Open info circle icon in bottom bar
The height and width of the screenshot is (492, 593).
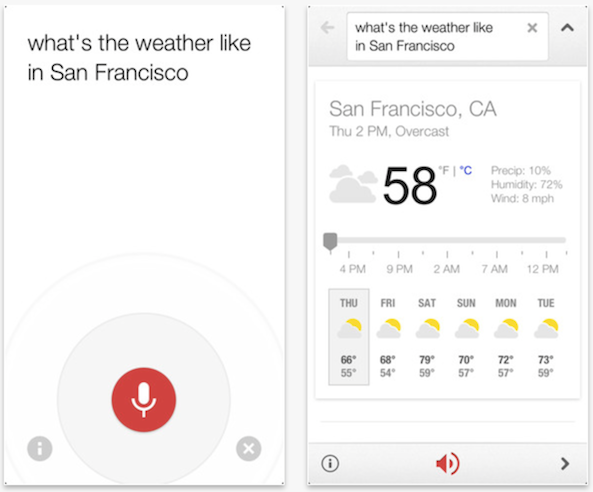330,463
